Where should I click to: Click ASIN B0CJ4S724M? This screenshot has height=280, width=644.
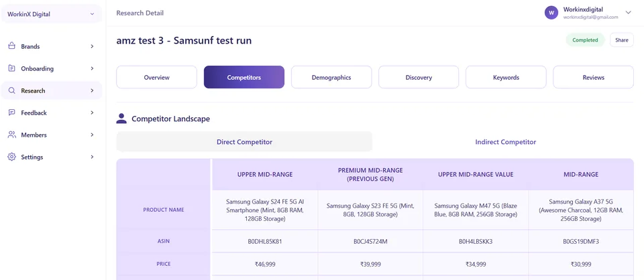tap(370, 241)
